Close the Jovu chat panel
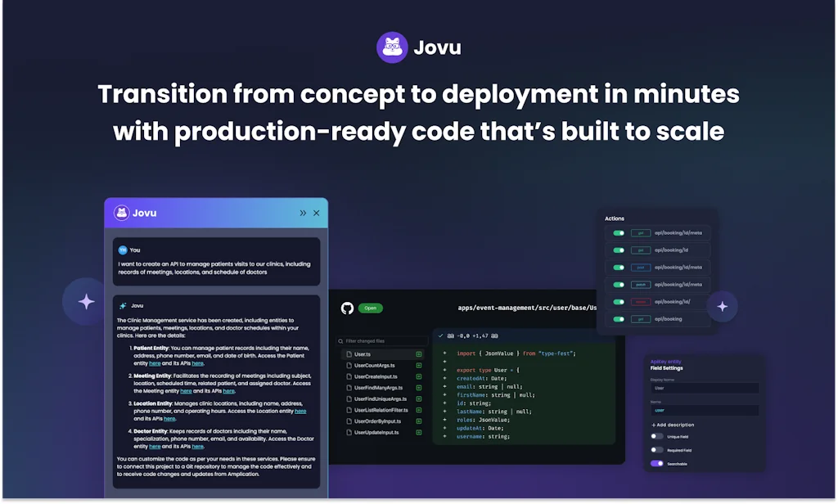 coord(317,213)
